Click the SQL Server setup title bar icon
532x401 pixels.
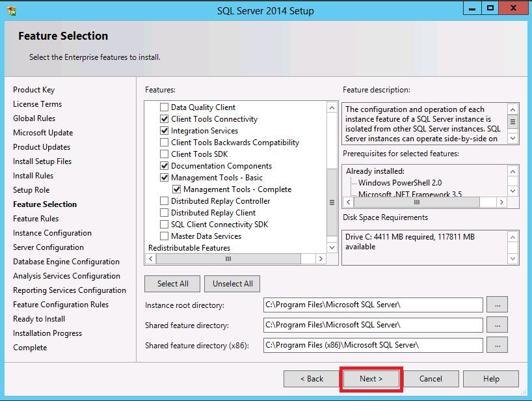(12, 11)
